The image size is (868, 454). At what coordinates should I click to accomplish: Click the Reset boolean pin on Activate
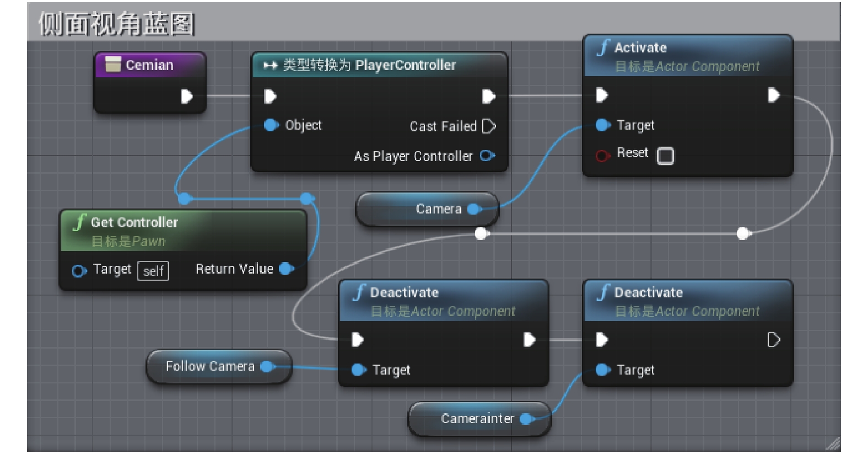[602, 156]
